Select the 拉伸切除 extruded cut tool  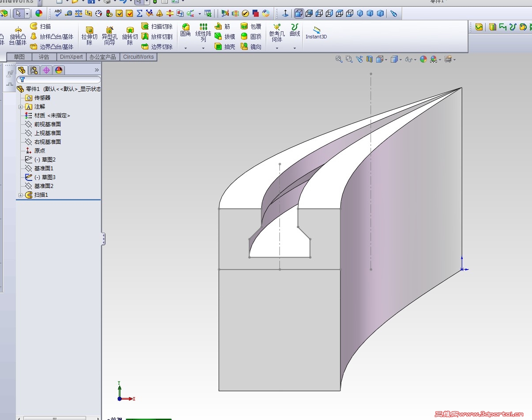89,37
